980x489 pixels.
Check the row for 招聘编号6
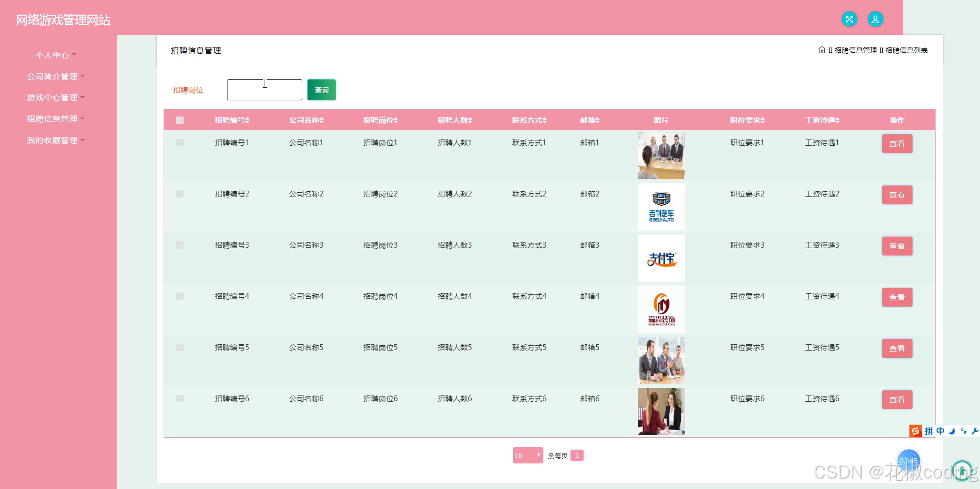pyautogui.click(x=180, y=399)
